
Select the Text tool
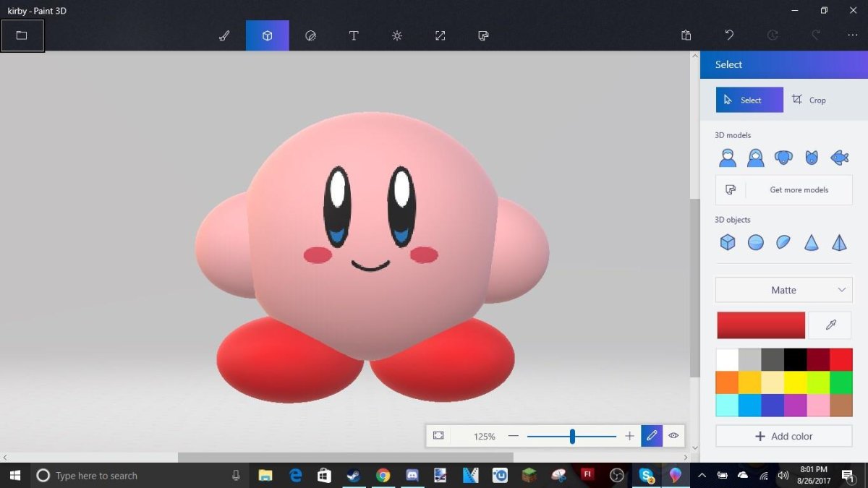pos(354,35)
